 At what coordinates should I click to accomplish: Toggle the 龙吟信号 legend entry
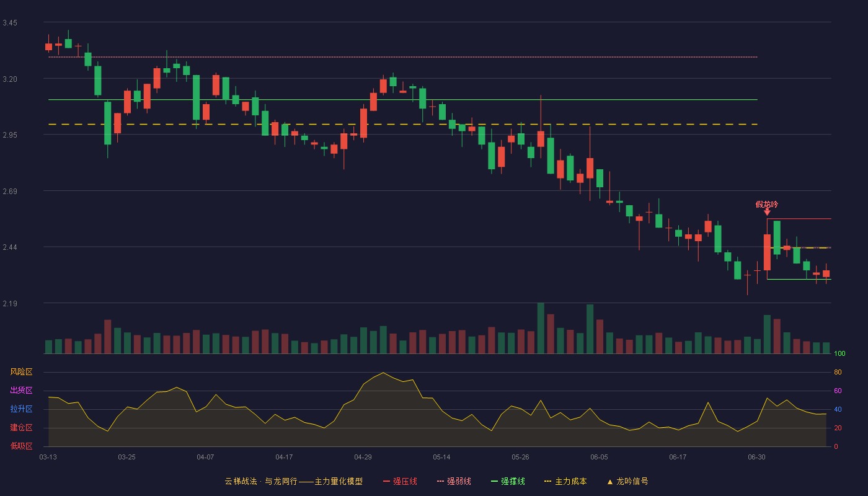627,481
